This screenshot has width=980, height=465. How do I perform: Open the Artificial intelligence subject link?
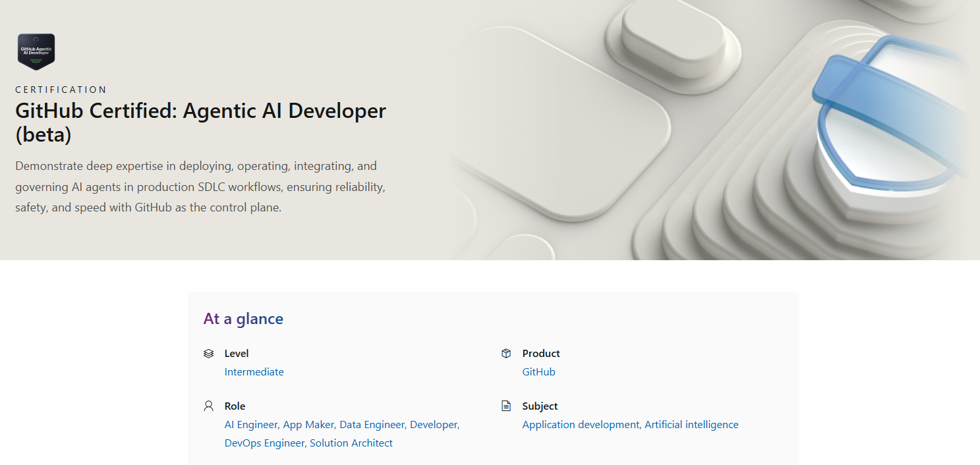click(x=691, y=425)
